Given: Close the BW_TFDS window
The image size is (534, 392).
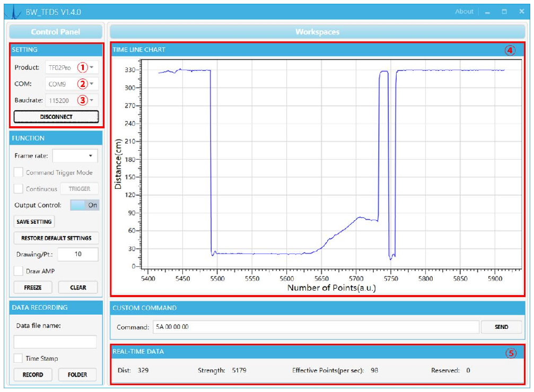Looking at the screenshot, I should click(x=521, y=12).
